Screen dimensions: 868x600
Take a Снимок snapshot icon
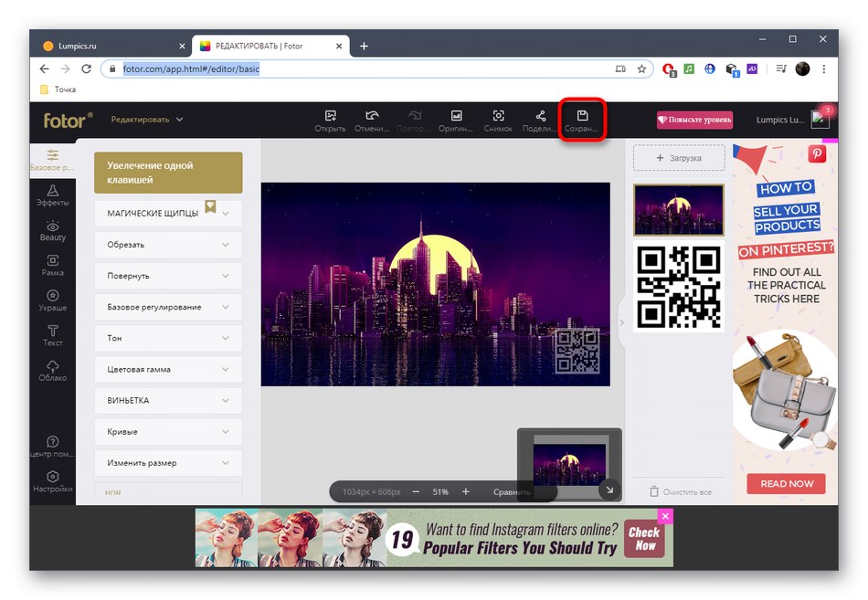(x=498, y=116)
